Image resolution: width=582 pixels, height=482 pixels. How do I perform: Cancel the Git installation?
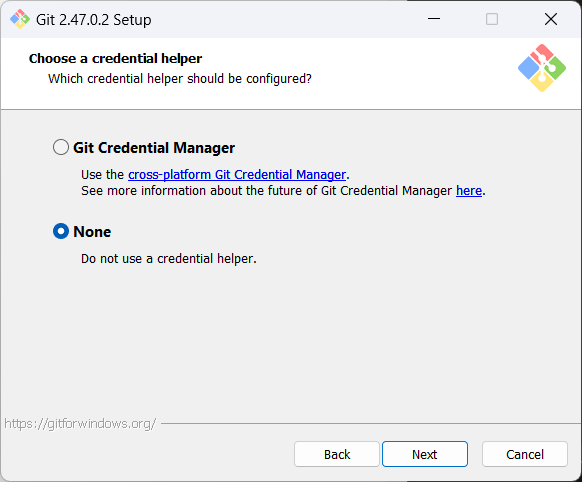[x=525, y=454]
